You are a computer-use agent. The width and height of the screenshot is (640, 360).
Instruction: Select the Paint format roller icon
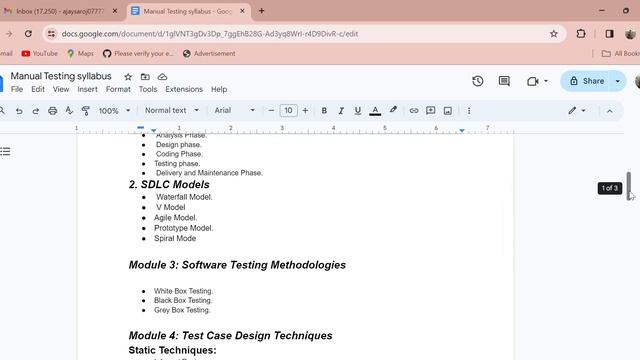pyautogui.click(x=86, y=111)
